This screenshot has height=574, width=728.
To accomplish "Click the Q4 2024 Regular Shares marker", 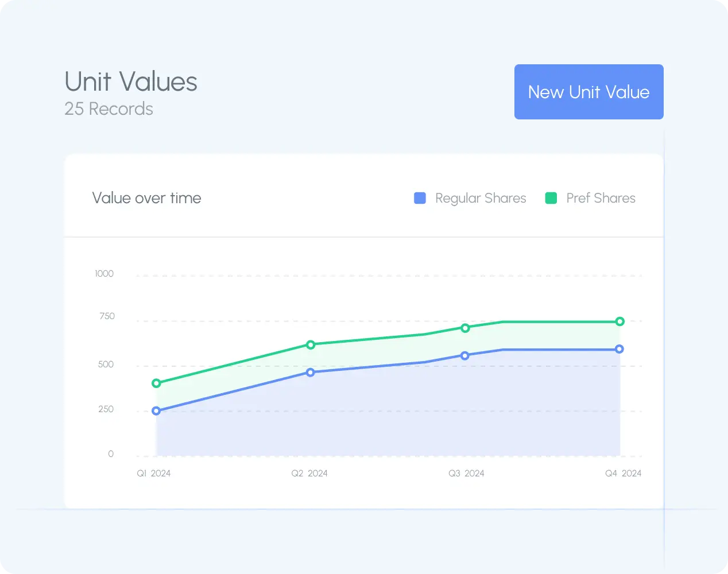I will click(619, 348).
